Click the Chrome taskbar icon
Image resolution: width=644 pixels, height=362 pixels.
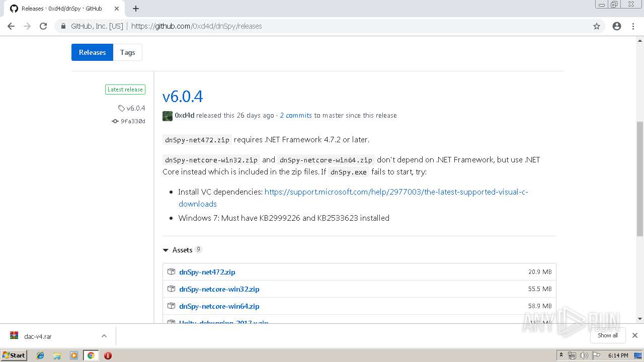pyautogui.click(x=91, y=355)
